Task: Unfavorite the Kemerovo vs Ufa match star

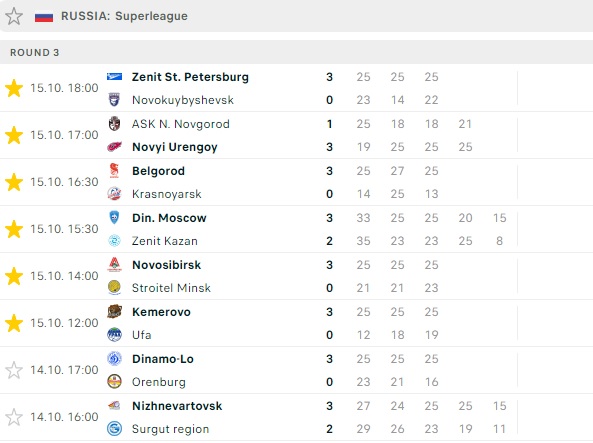Action: point(14,323)
